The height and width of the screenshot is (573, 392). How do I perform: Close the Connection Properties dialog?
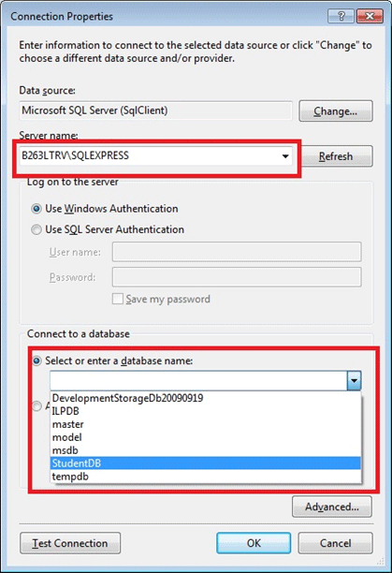(370, 16)
